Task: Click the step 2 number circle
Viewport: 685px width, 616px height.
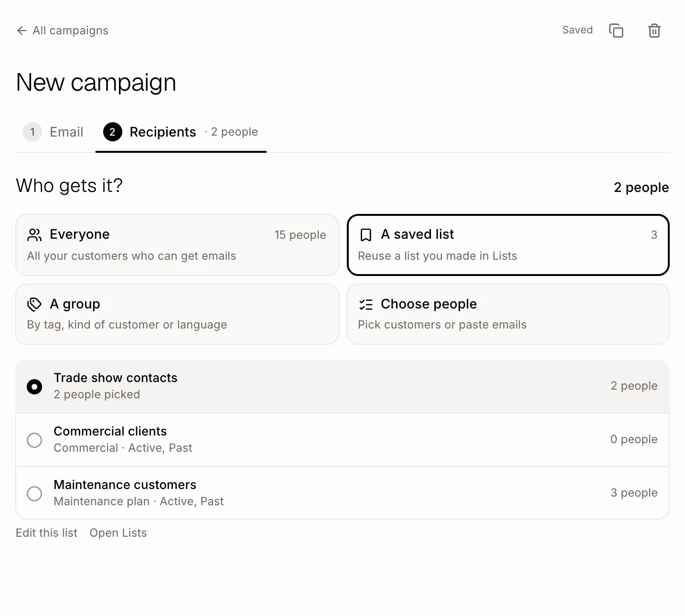Action: pos(112,132)
